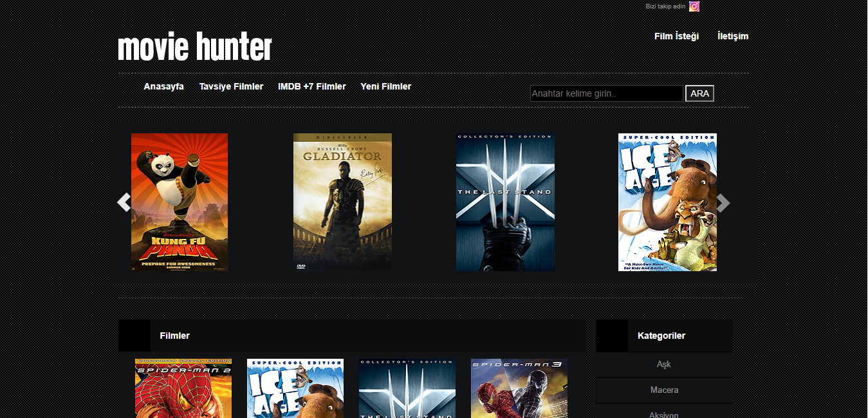The width and height of the screenshot is (868, 418).
Task: Open X-Men The Last Stand carousel poster
Action: tap(505, 202)
